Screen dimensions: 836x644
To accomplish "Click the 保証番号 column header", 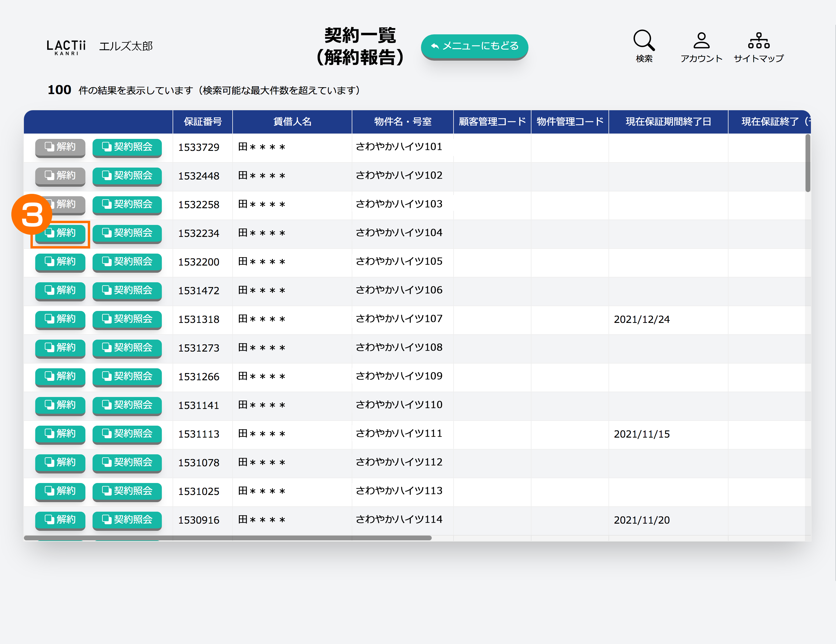I will click(x=202, y=122).
